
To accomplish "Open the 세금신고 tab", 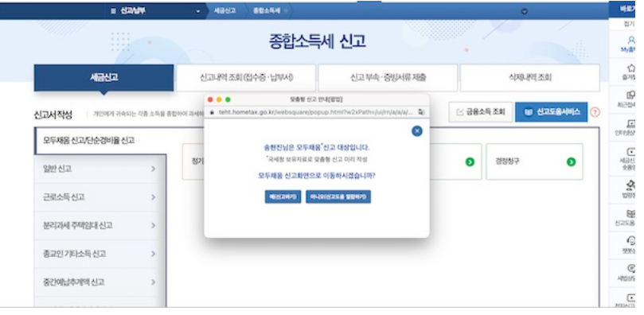I will coord(104,77).
